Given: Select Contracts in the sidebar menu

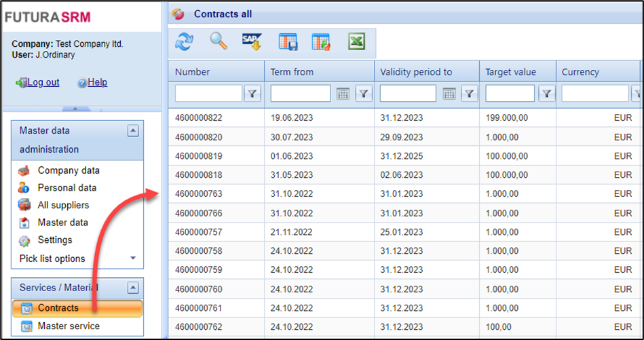Looking at the screenshot, I should pyautogui.click(x=58, y=308).
